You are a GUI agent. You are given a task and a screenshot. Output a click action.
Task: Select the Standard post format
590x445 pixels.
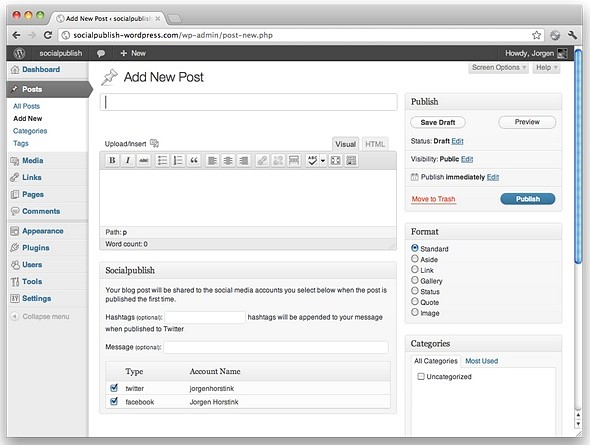point(415,248)
